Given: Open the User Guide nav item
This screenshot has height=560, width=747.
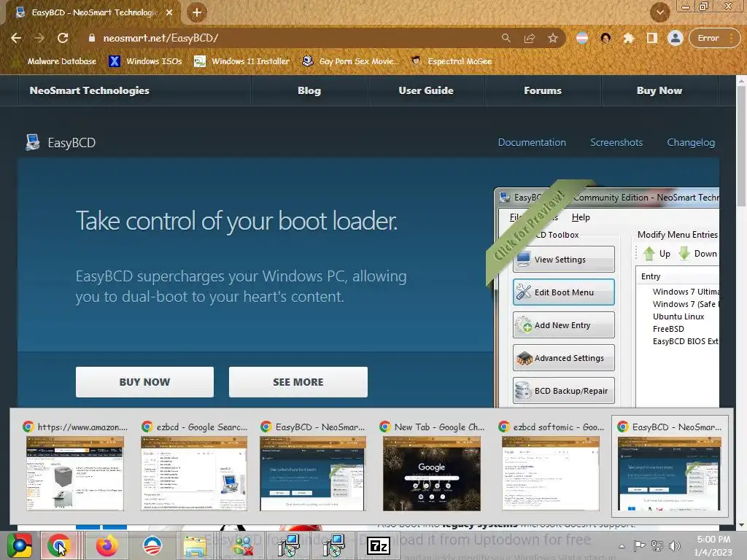Looking at the screenshot, I should 426,90.
